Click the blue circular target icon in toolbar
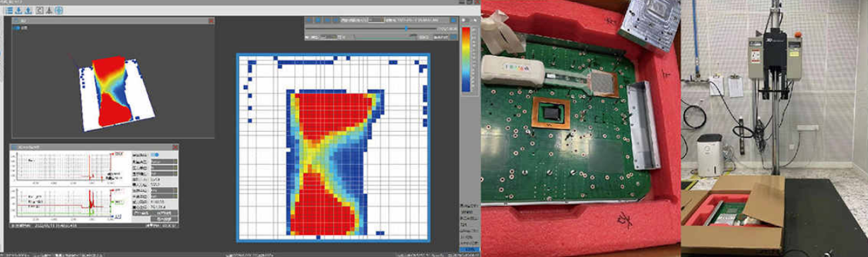 [x=59, y=11]
